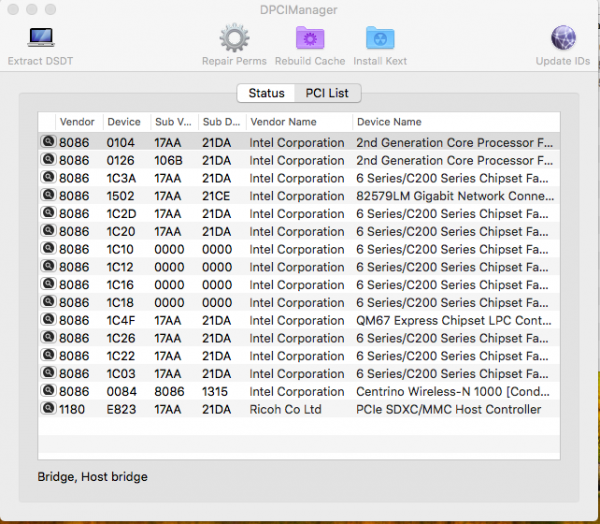The height and width of the screenshot is (524, 600).
Task: Click magnifier icon for device 1C03
Action: click(48, 373)
